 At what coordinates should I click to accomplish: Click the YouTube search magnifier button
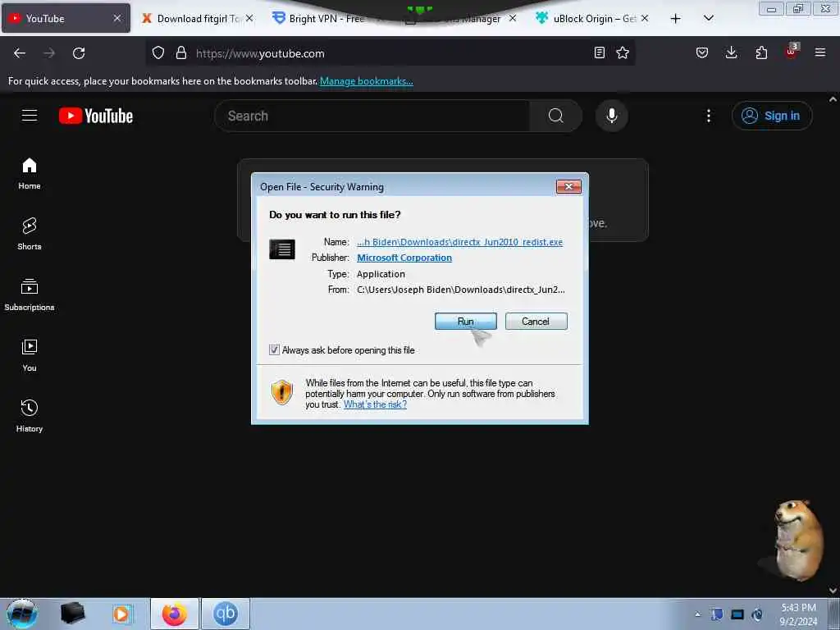pos(555,116)
